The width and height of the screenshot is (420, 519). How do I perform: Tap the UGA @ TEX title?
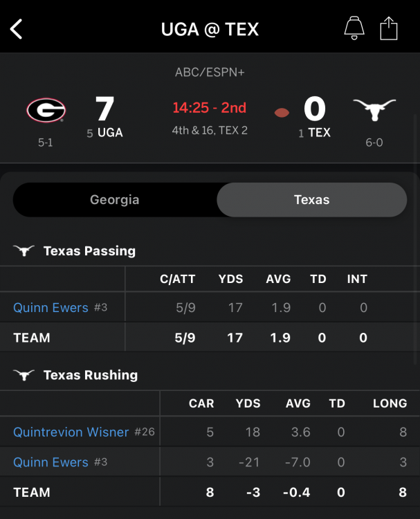[x=210, y=29]
